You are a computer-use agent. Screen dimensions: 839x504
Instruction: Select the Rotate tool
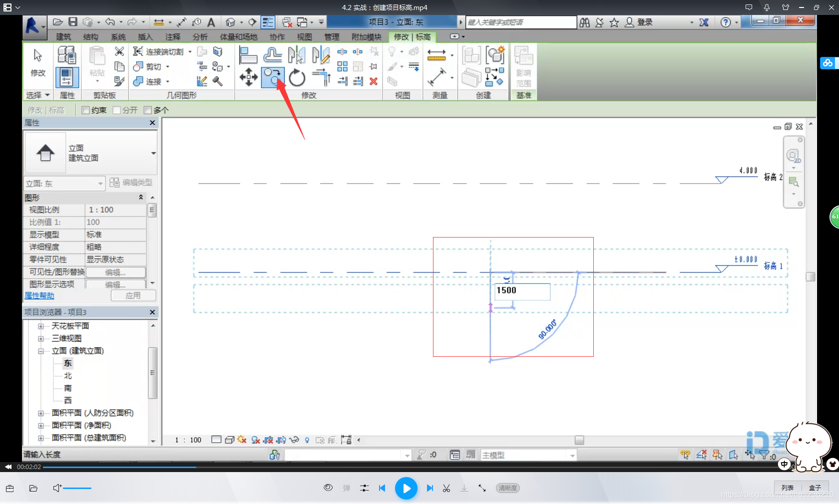297,77
